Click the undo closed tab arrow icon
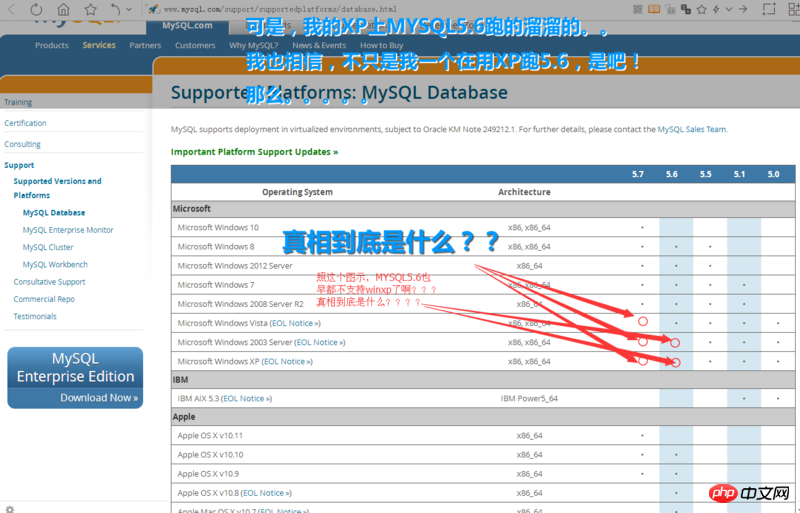The width and height of the screenshot is (800, 513). [x=116, y=9]
